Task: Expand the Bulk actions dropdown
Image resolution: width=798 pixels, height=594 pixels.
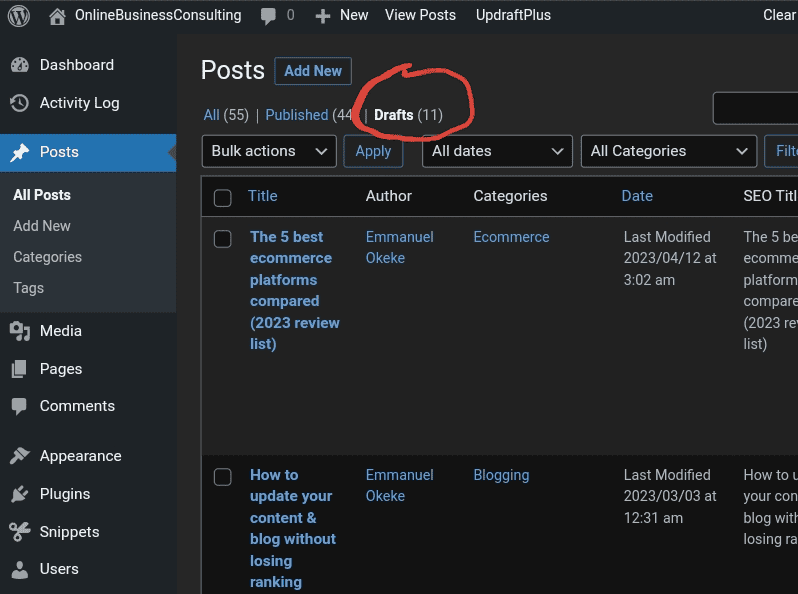Action: (268, 151)
